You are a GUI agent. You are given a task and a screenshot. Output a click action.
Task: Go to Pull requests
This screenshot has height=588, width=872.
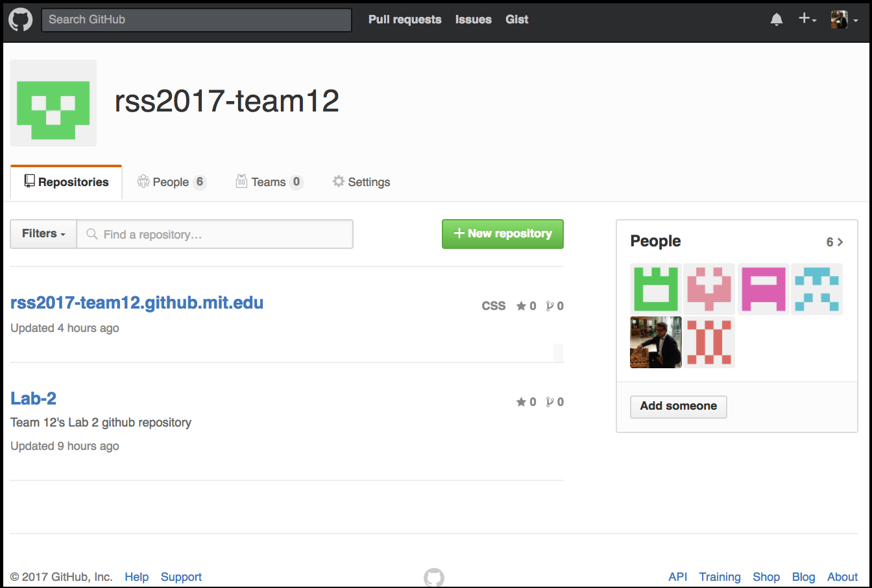pyautogui.click(x=405, y=19)
